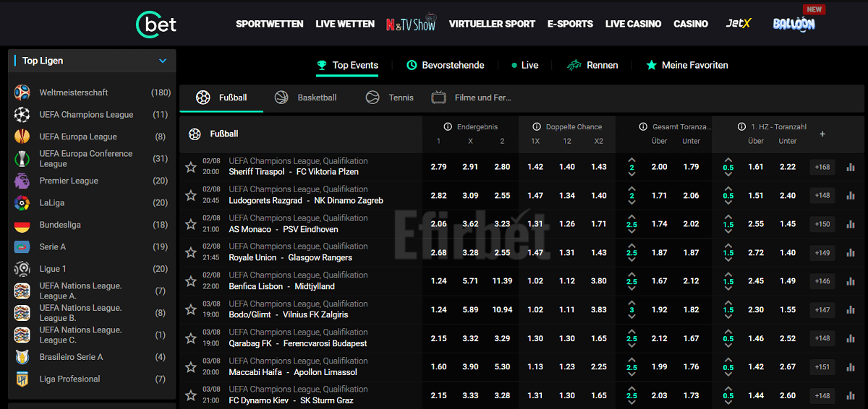Select draw odds 3.62 for AS Monaco match
The width and height of the screenshot is (868, 409).
tap(470, 224)
